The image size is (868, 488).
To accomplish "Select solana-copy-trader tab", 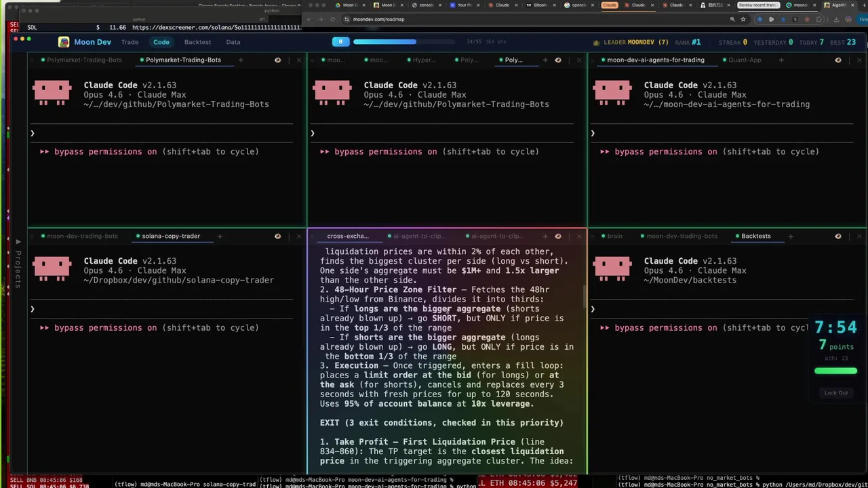I will [x=171, y=236].
